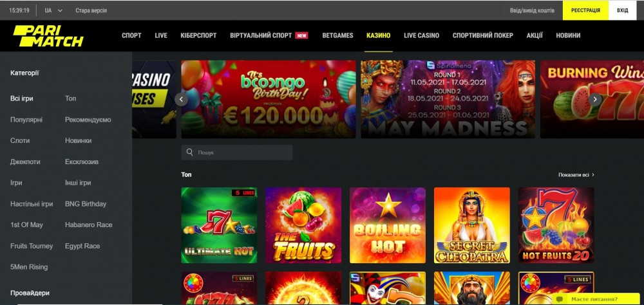Select the Live Casino menu item
The width and height of the screenshot is (644, 305).
click(x=421, y=36)
